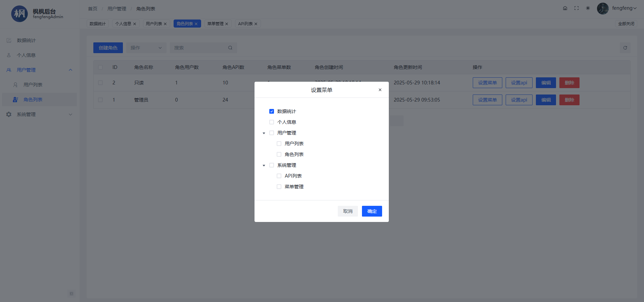Close the 设置菜单 dialog with X
The width and height of the screenshot is (644, 302).
click(380, 90)
